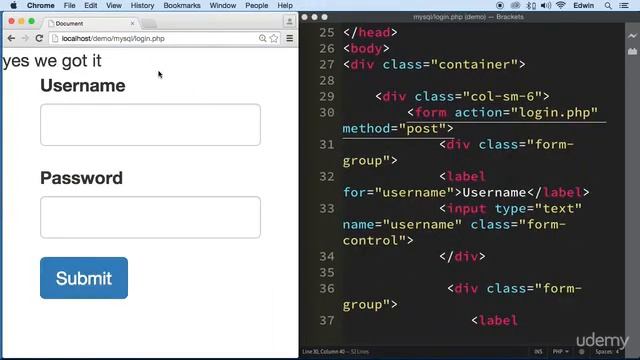This screenshot has width=640, height=360.
Task: Click line number 36 in Brackets gutter
Action: click(327, 289)
